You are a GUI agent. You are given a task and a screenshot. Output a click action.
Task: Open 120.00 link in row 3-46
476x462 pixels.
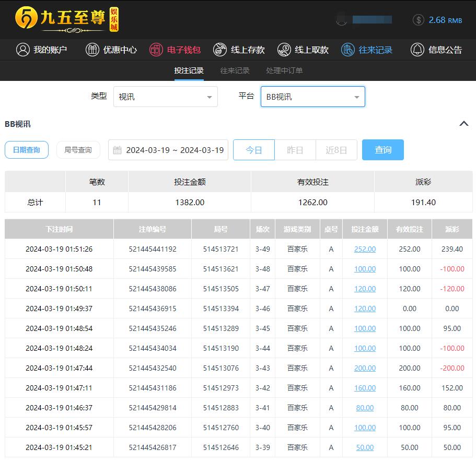tap(365, 309)
